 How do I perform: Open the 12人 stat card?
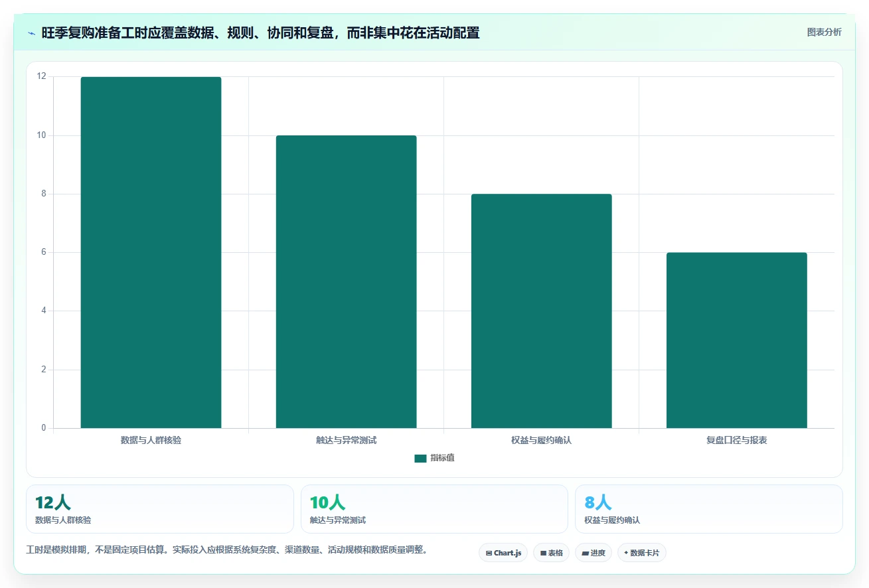(x=160, y=509)
